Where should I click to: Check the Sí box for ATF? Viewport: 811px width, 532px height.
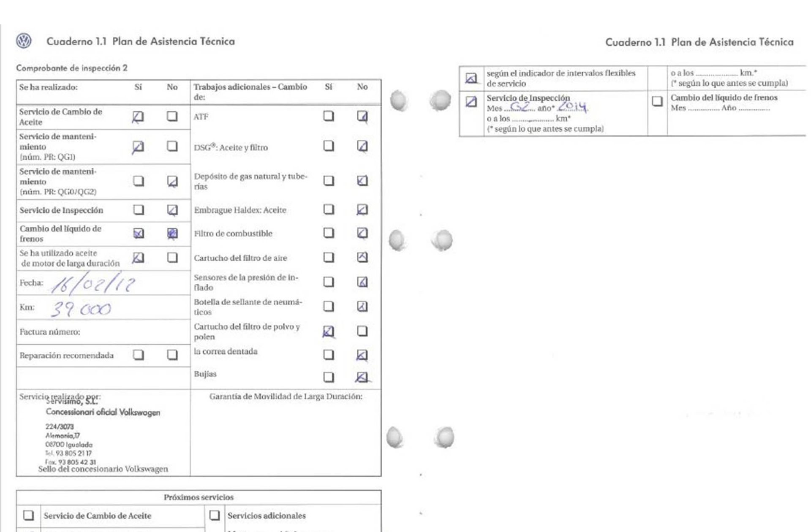[x=329, y=116]
